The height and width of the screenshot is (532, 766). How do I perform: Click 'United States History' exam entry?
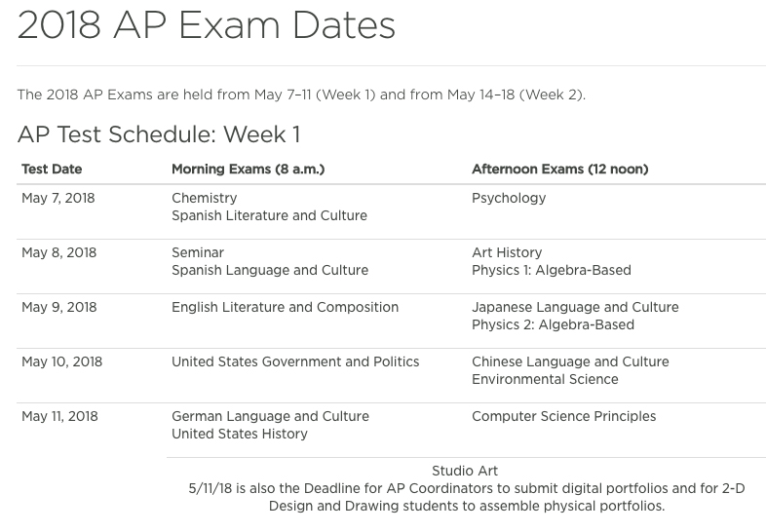[x=240, y=434]
